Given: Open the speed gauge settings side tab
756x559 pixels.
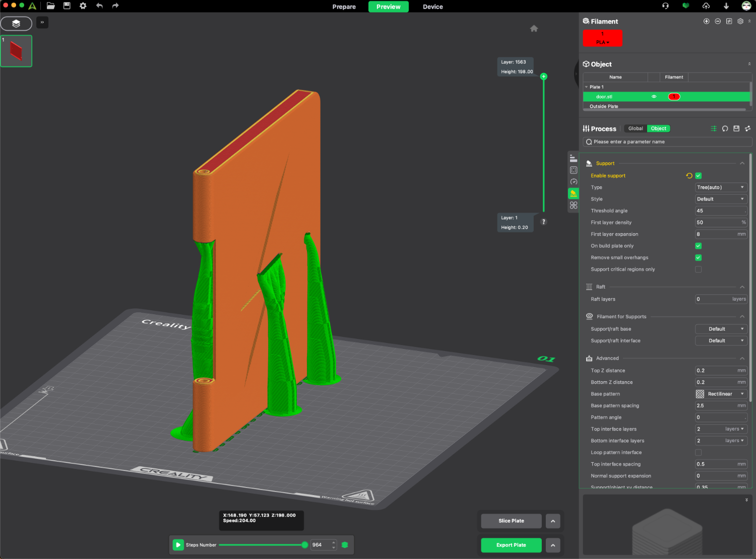Looking at the screenshot, I should (574, 182).
